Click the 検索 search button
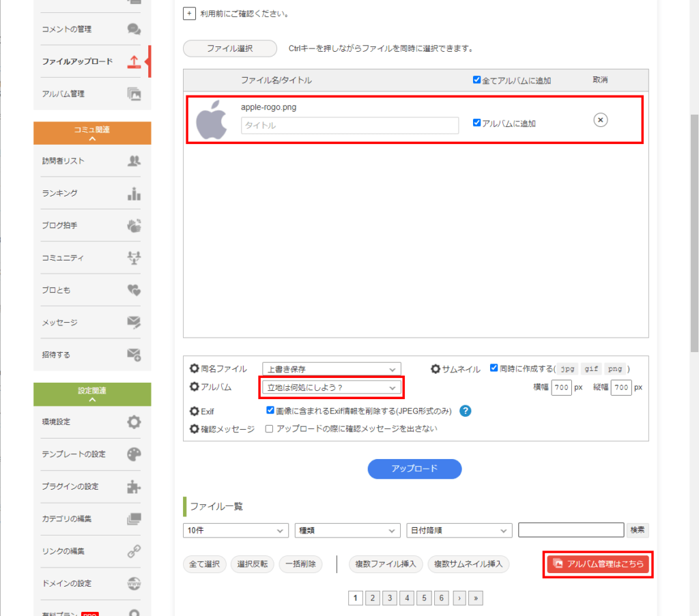Image resolution: width=699 pixels, height=616 pixels. point(638,529)
